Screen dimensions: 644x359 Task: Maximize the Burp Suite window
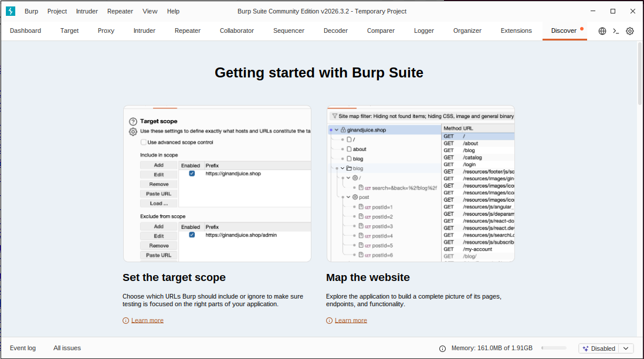pyautogui.click(x=613, y=11)
